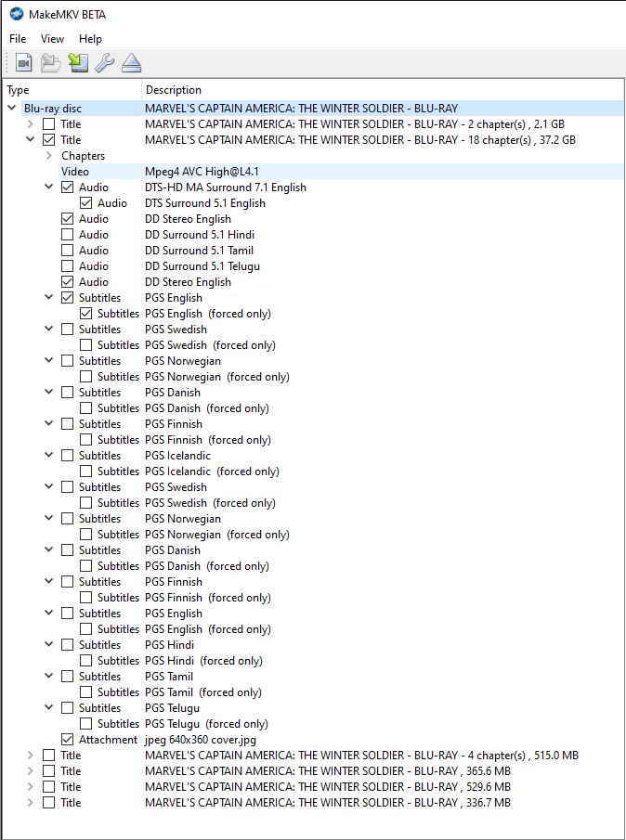Collapse the 37.2 GB title node
Screen dimensions: 626x840
31,140
